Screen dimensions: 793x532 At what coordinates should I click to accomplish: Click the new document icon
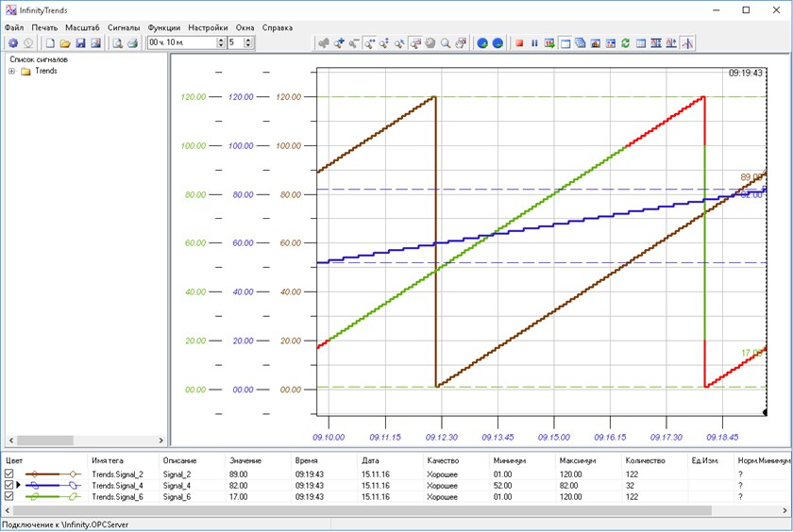tap(50, 42)
